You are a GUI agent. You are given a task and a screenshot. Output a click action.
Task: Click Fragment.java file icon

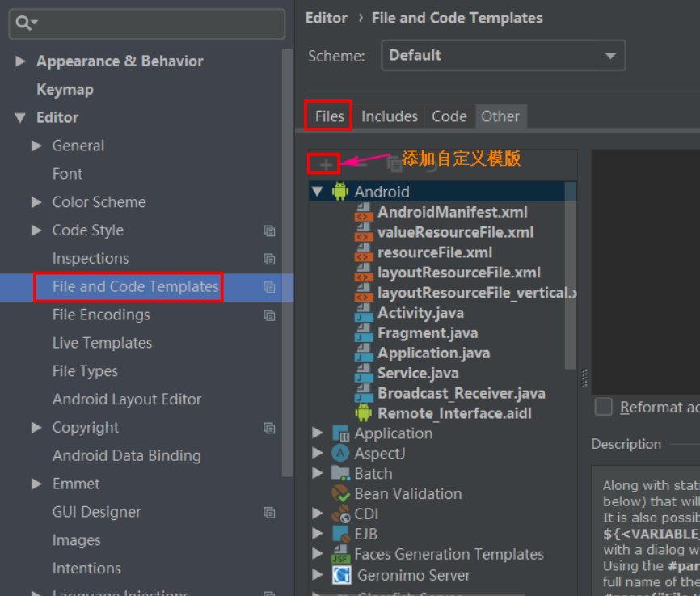coord(364,333)
